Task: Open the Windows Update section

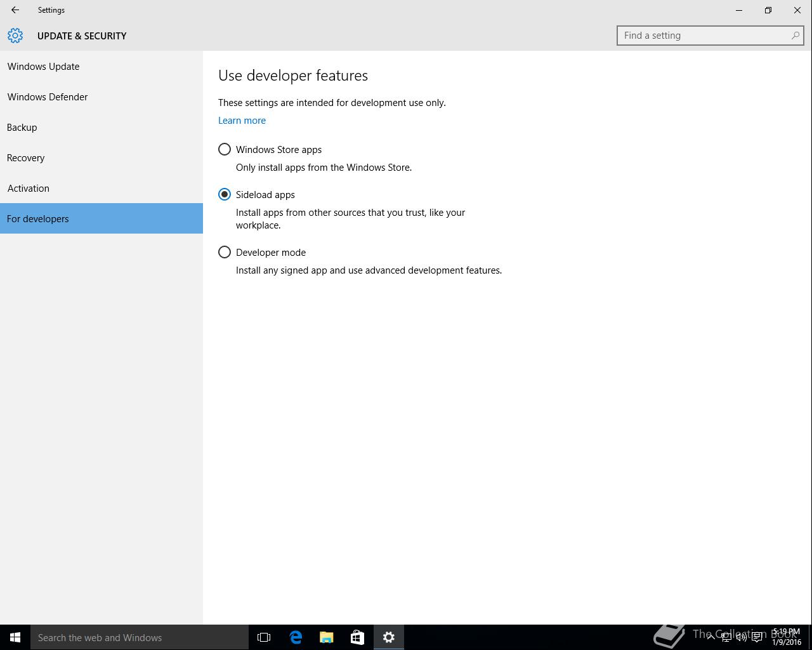Action: pos(101,66)
